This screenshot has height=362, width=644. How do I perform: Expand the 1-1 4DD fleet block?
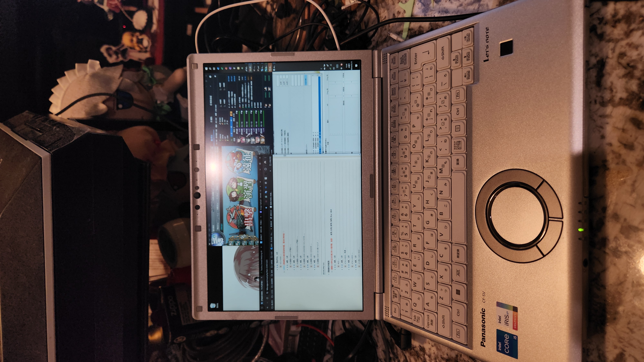pos(338,266)
